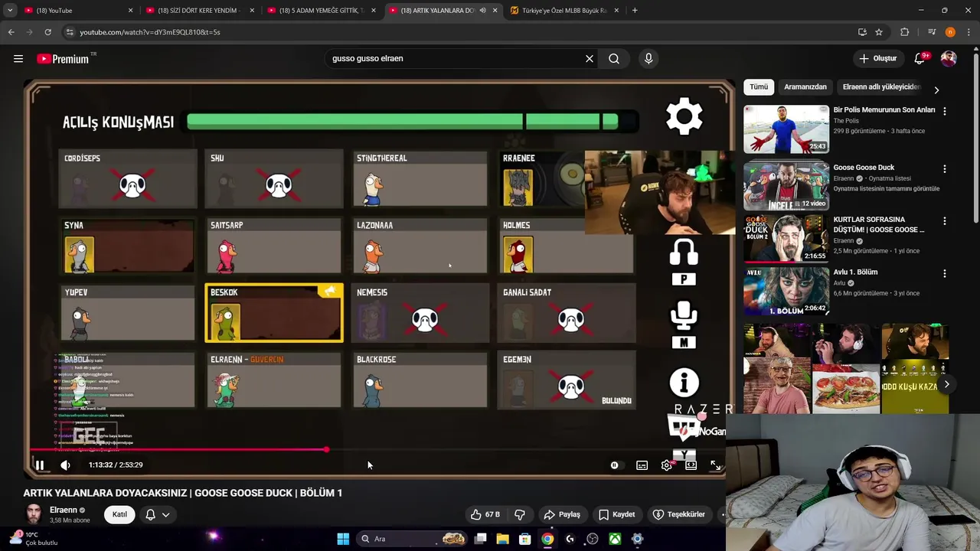Viewport: 980px width, 551px height.
Task: Open the browser extensions puzzle icon
Action: (905, 32)
